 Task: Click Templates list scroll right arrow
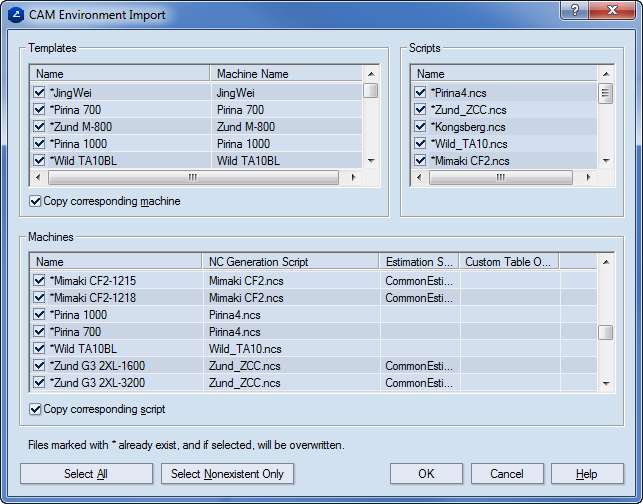pyautogui.click(x=353, y=178)
